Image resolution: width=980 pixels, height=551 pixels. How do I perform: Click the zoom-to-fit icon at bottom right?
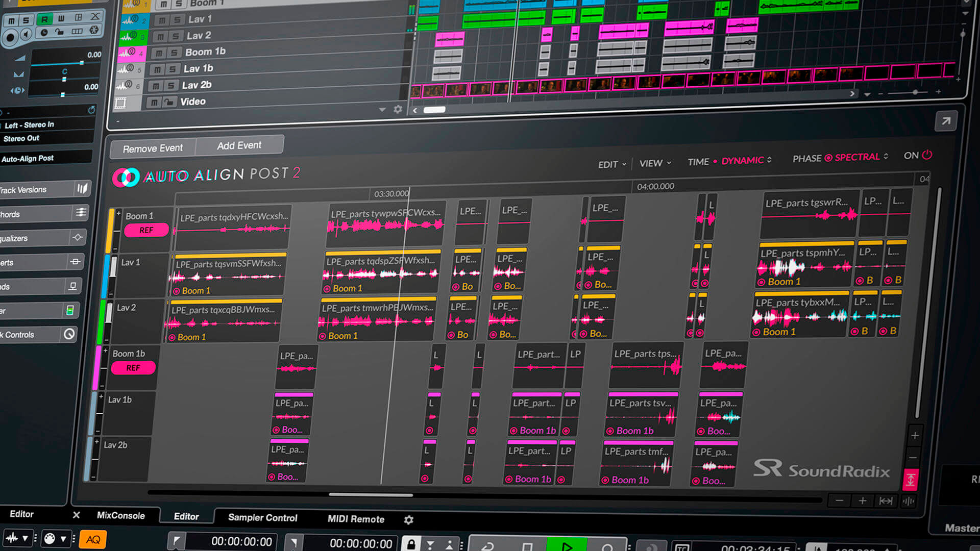pyautogui.click(x=886, y=500)
